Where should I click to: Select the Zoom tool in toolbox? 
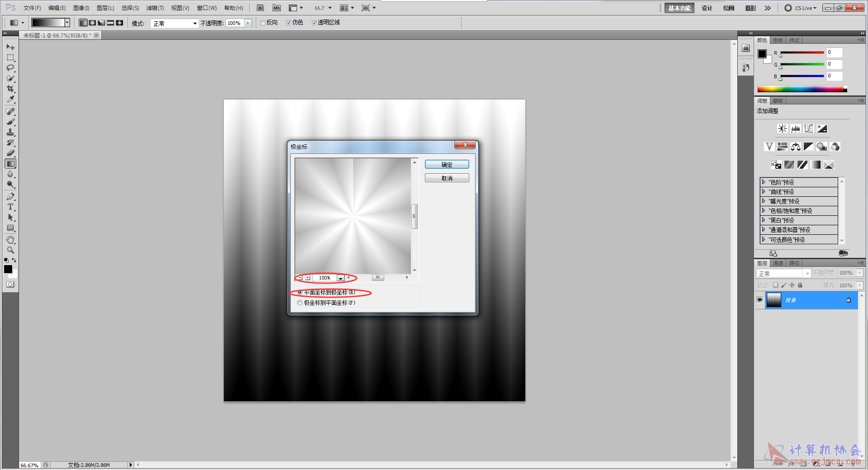coord(10,250)
